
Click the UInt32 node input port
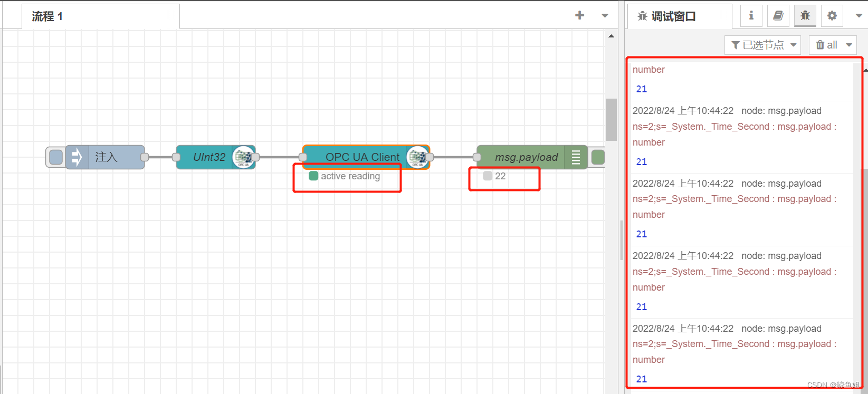[x=176, y=157]
